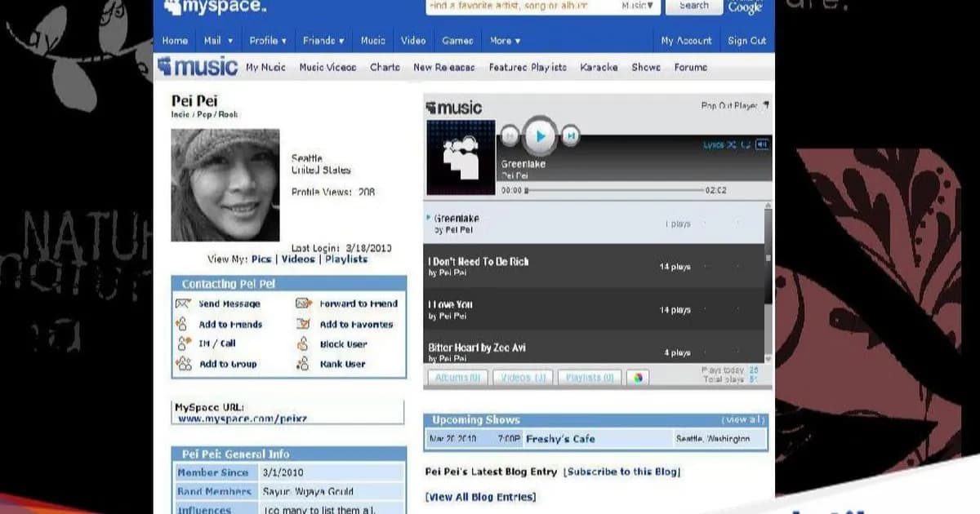Click the player Albums (0) tab

coord(457,378)
